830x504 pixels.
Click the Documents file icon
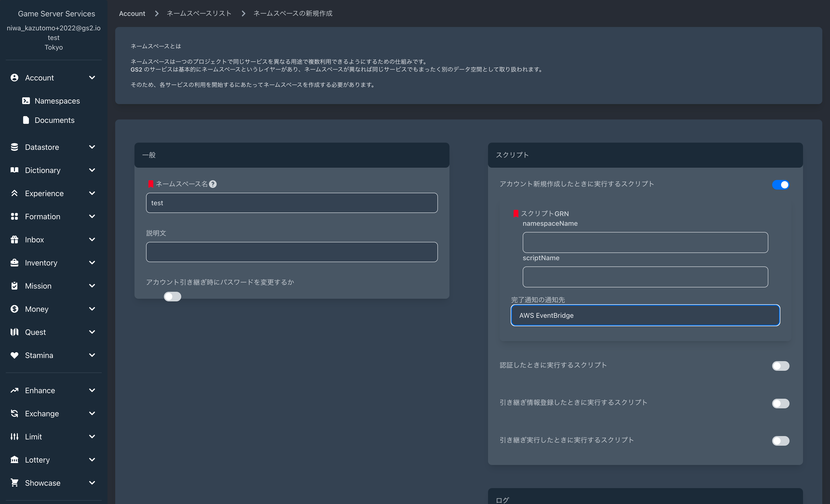[26, 120]
